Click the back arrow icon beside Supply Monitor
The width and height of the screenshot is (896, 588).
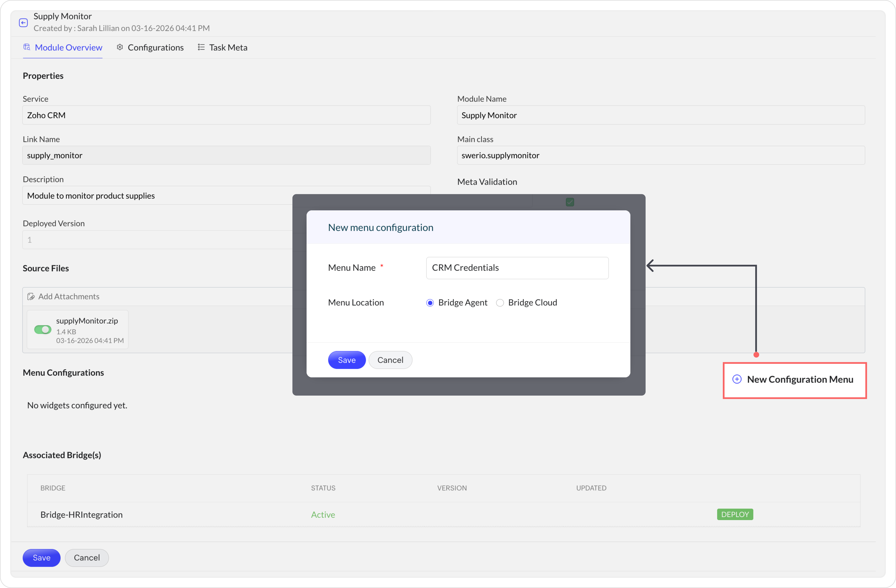(23, 23)
